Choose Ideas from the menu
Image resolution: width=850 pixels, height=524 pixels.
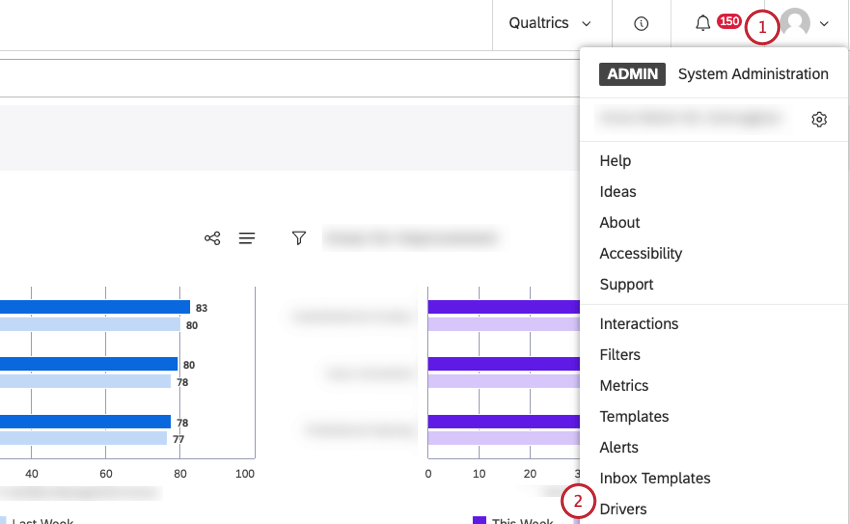point(618,191)
